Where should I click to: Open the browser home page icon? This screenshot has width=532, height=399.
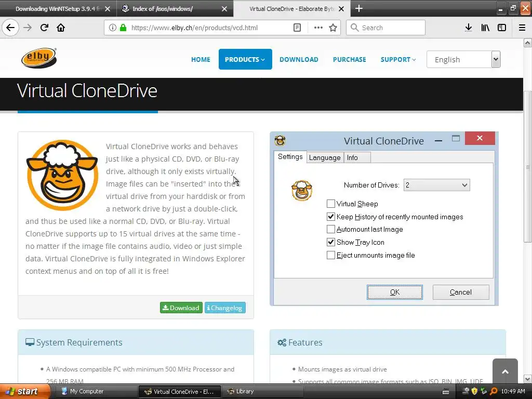61,28
